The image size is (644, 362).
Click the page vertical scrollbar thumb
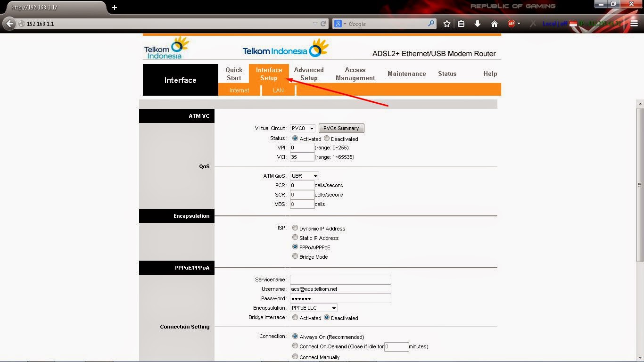pos(640,185)
